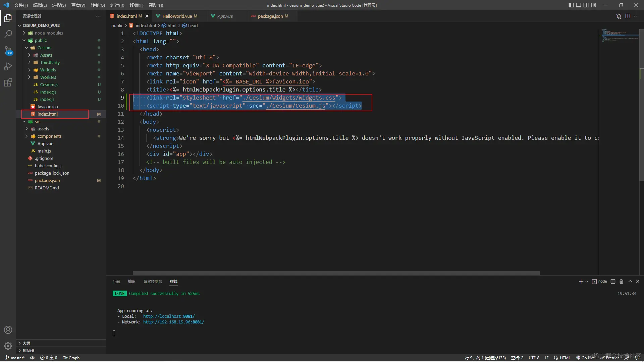Open terminal launch profile dropdown arrow
The height and width of the screenshot is (362, 644).
click(587, 282)
